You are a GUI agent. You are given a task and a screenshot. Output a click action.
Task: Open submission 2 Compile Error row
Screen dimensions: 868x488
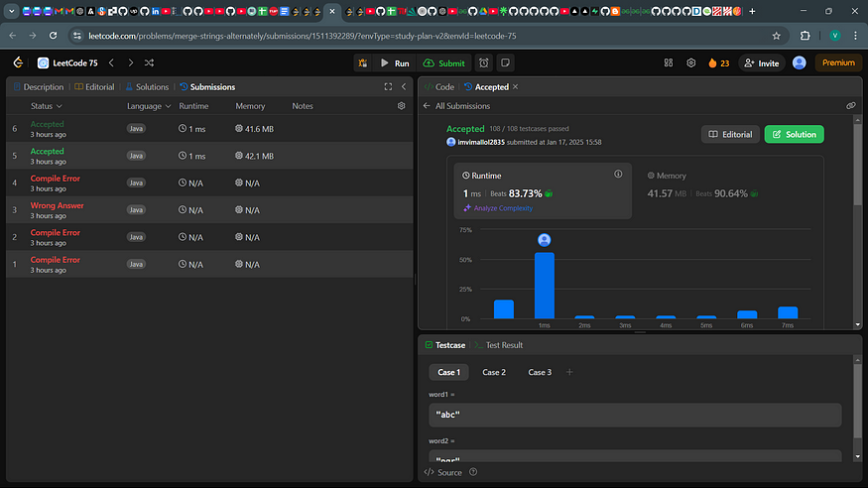tap(209, 237)
